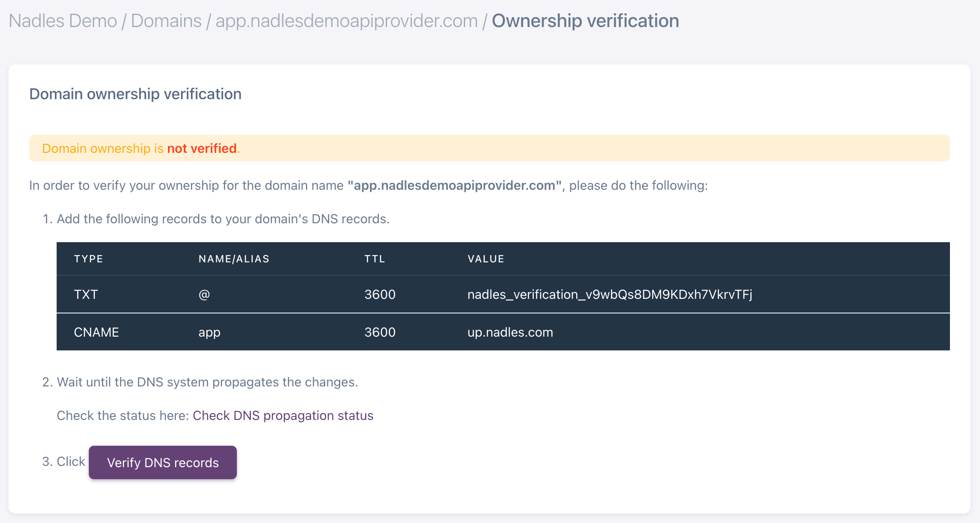This screenshot has height=523, width=980.
Task: Click the Domain ownership verification heading
Action: [x=135, y=94]
